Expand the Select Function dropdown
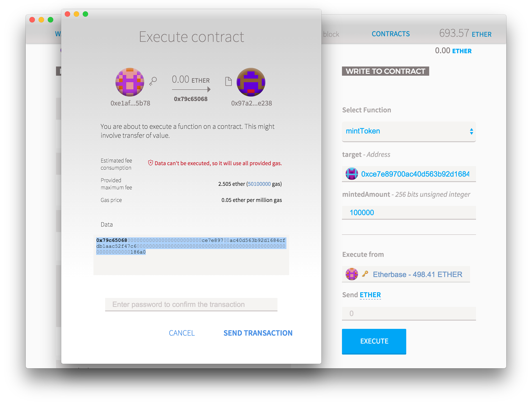This screenshot has height=405, width=532. pos(410,131)
